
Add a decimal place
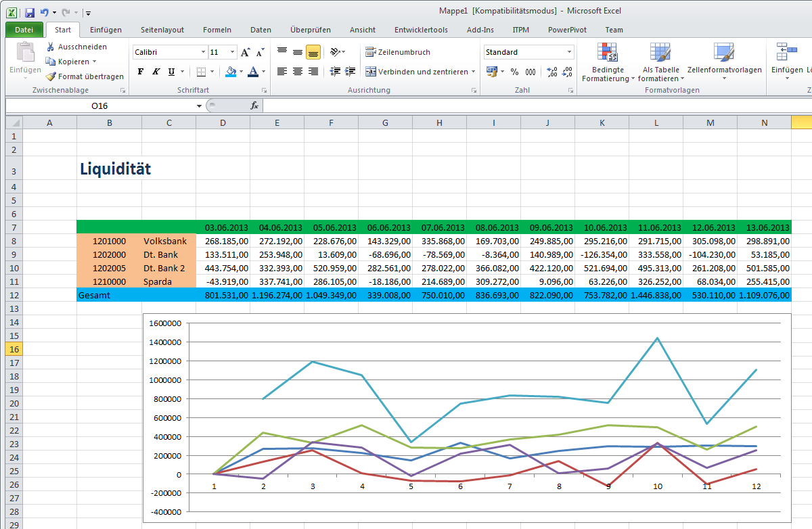pos(551,72)
